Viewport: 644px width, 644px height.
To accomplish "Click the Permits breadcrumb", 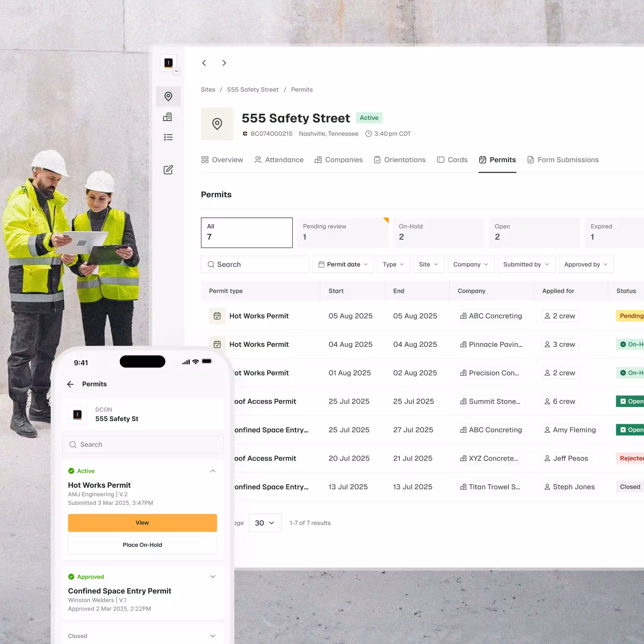I will (302, 89).
